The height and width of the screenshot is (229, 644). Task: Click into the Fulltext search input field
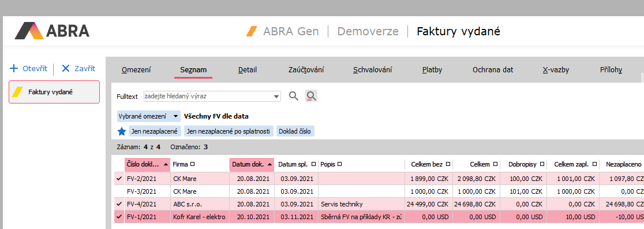pos(208,97)
